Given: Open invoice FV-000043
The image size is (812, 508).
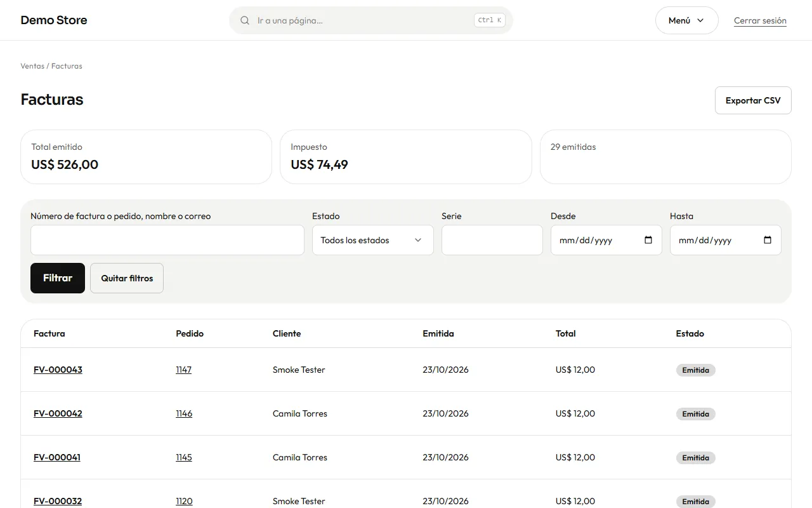Looking at the screenshot, I should (x=58, y=370).
